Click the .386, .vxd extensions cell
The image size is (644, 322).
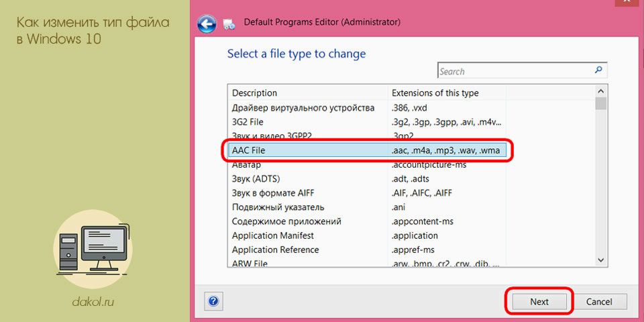[409, 108]
